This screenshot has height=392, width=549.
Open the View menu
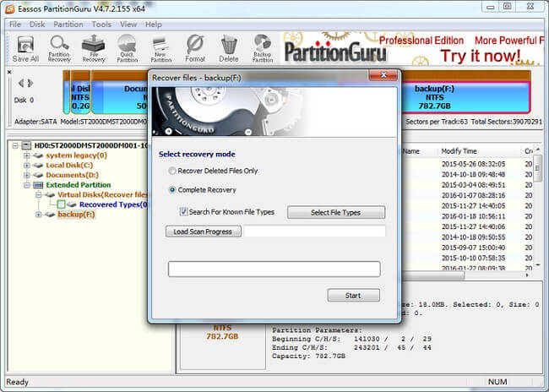[x=128, y=24]
